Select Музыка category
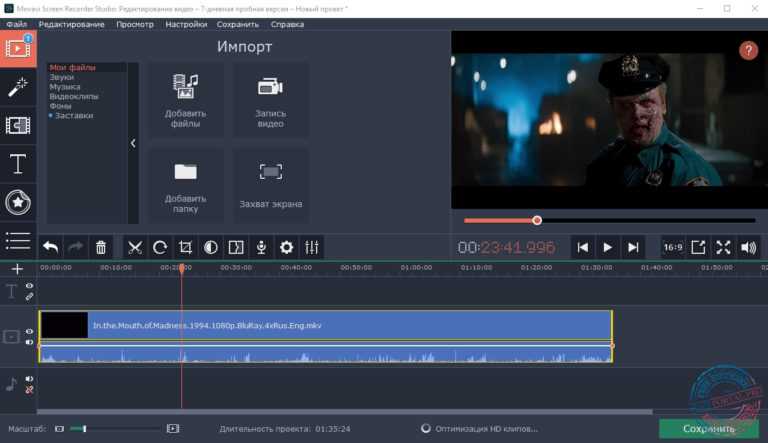This screenshot has height=443, width=768. pyautogui.click(x=65, y=87)
